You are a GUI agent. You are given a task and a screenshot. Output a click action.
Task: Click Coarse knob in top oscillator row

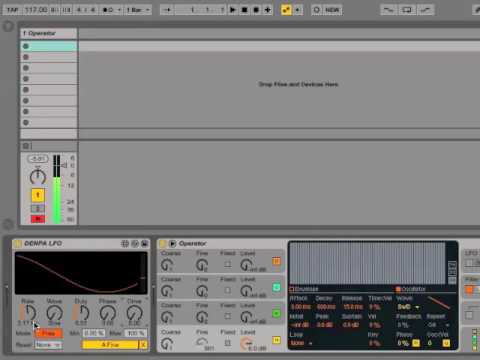167,265
